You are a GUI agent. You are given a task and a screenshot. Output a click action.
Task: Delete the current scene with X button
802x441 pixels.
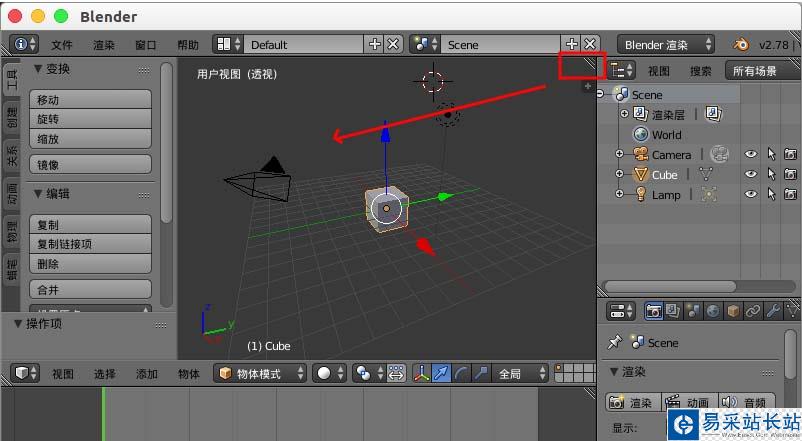[590, 45]
